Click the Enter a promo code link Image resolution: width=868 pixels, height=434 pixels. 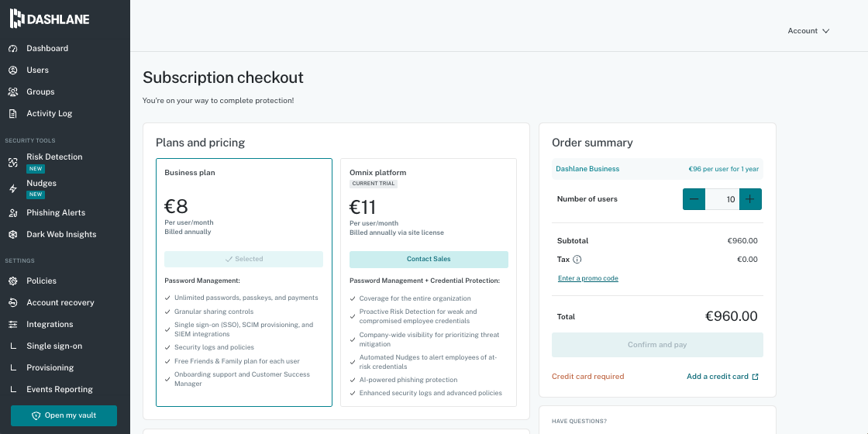click(x=588, y=278)
